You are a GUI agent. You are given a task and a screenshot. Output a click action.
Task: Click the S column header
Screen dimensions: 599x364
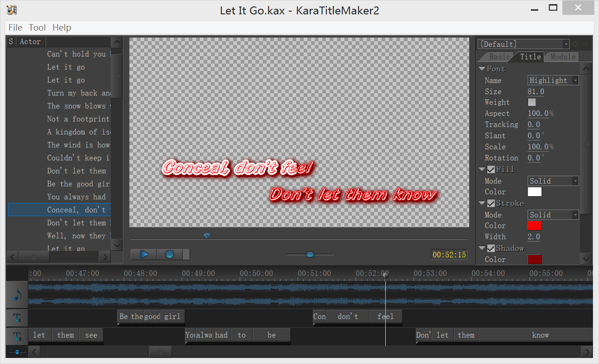(x=12, y=41)
